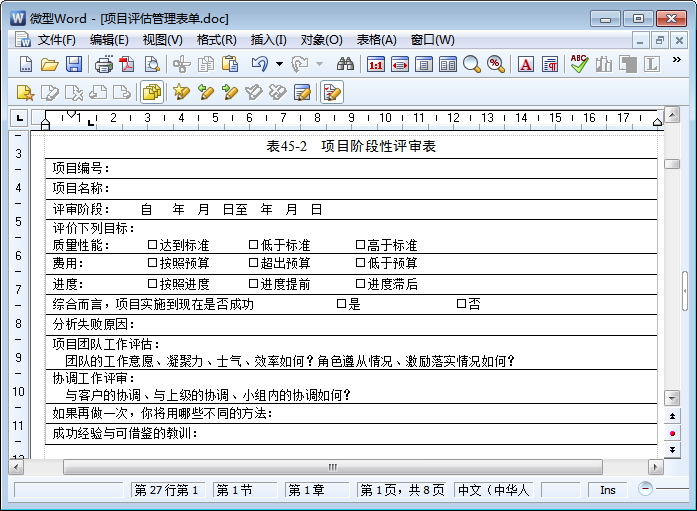Click status bar language 中文（中华人
The image size is (697, 511).
pos(493,490)
